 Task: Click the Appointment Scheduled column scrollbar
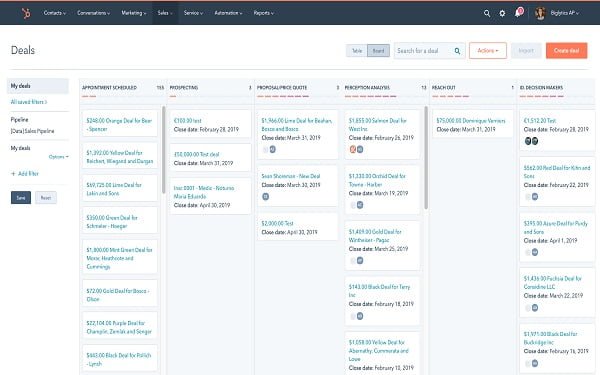(x=164, y=150)
